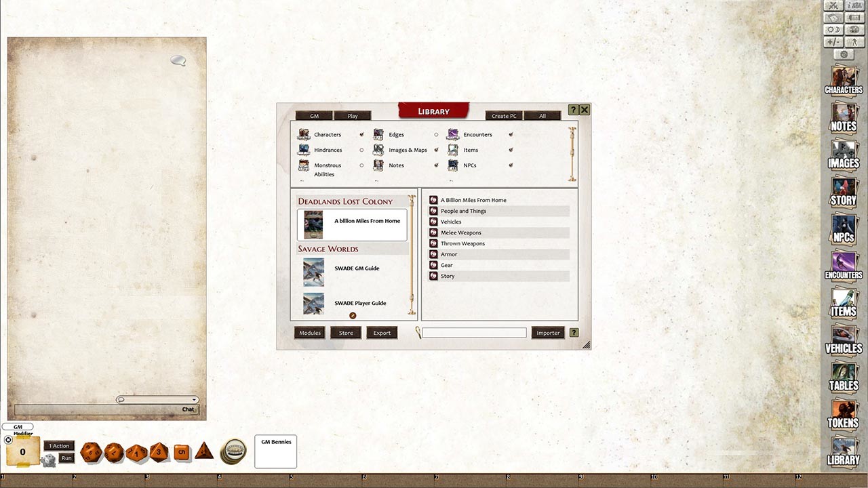The image size is (868, 488).
Task: Open the speech bubble menu above chat
Action: point(178,60)
